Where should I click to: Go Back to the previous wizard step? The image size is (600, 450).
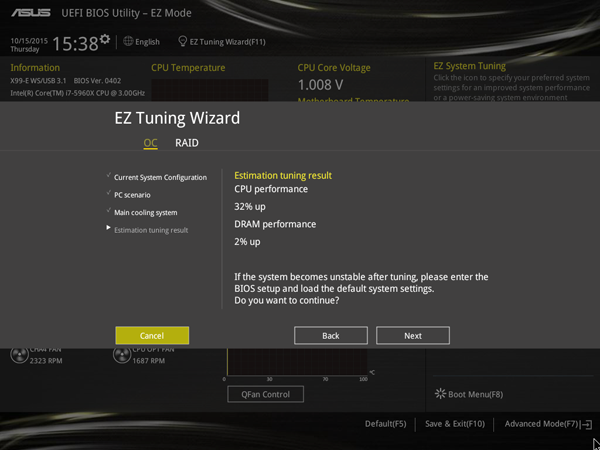(331, 336)
